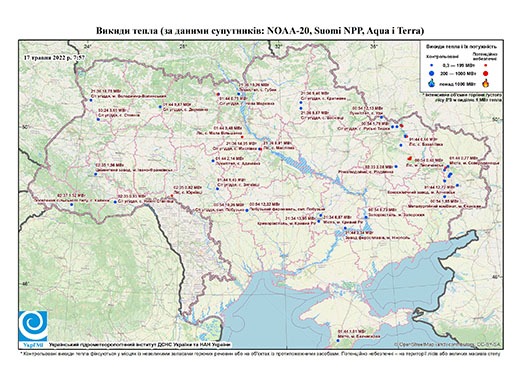Click the small red dot in the legend
The height and width of the screenshot is (368, 520).
pyautogui.click(x=486, y=65)
